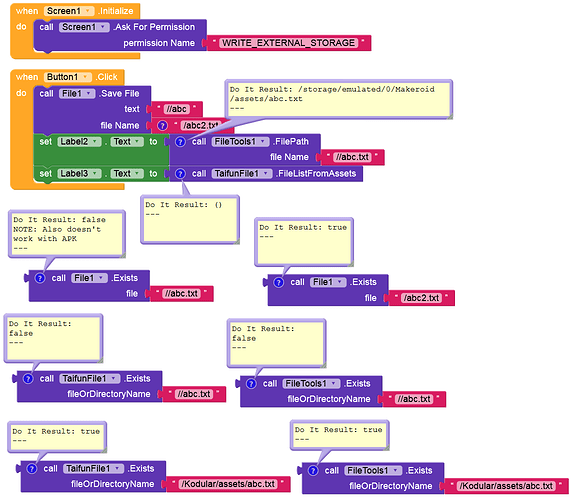Click resize handle of Makeroid path comment bubble

tap(450, 117)
